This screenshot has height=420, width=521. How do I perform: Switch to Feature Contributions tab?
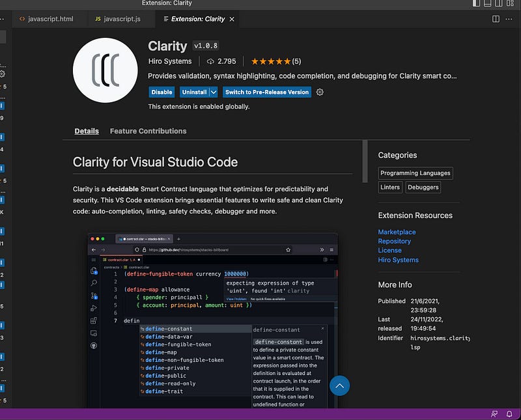[x=148, y=131]
